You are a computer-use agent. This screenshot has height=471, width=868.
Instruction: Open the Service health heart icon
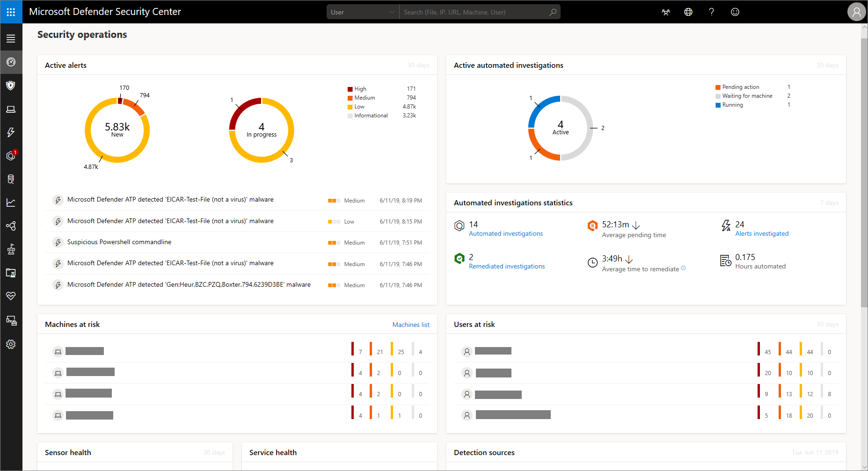[x=11, y=296]
